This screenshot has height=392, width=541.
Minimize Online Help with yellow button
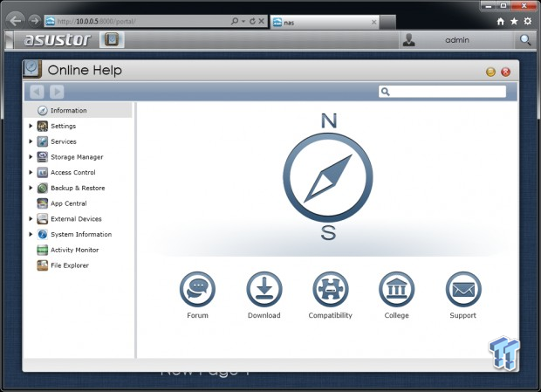[490, 72]
